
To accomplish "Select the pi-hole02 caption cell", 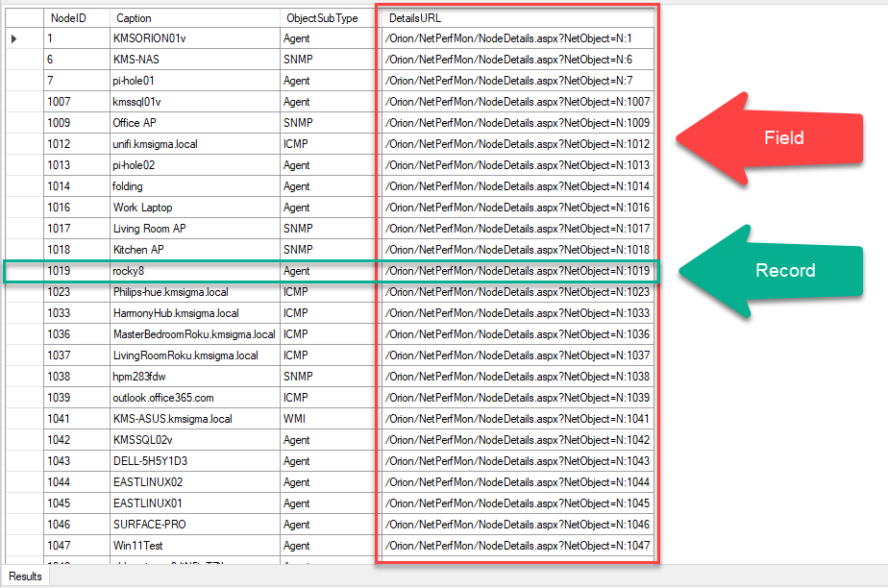I will pos(194,165).
